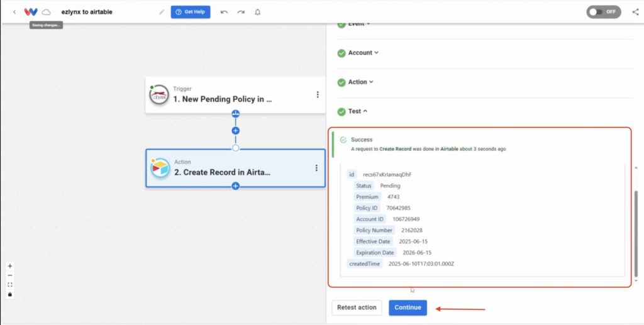Check the cloud save status icon
The width and height of the screenshot is (644, 325).
[x=47, y=12]
